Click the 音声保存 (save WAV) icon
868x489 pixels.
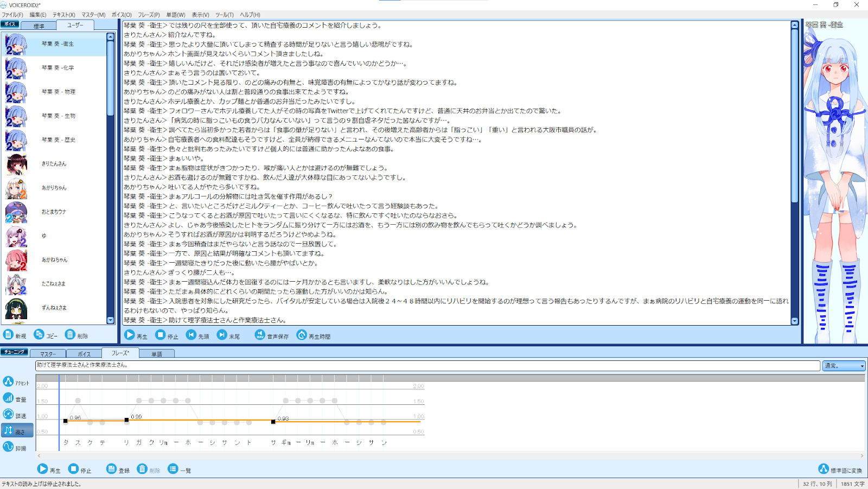tap(260, 335)
